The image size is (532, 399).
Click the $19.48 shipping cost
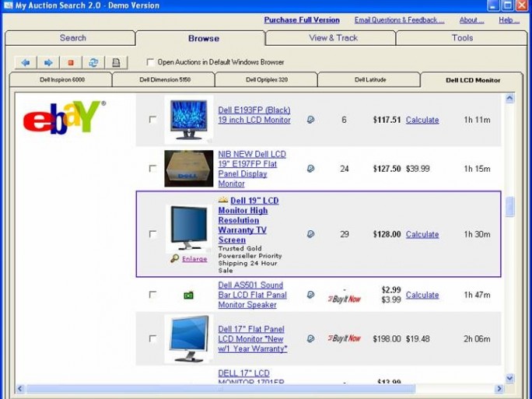418,338
